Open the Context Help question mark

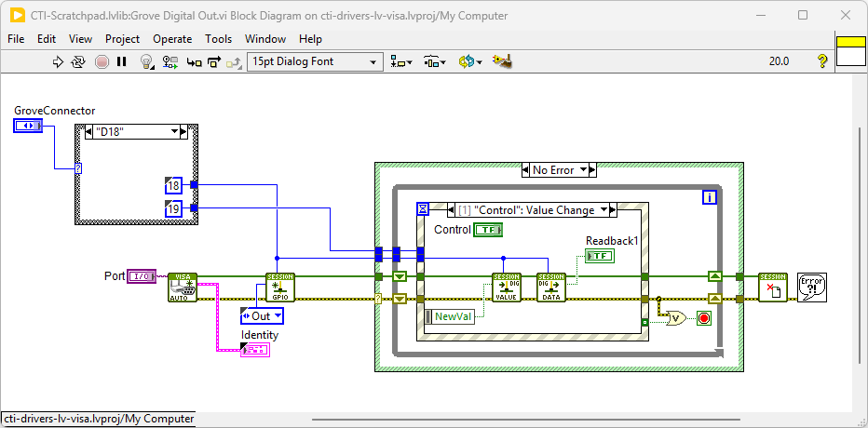822,61
